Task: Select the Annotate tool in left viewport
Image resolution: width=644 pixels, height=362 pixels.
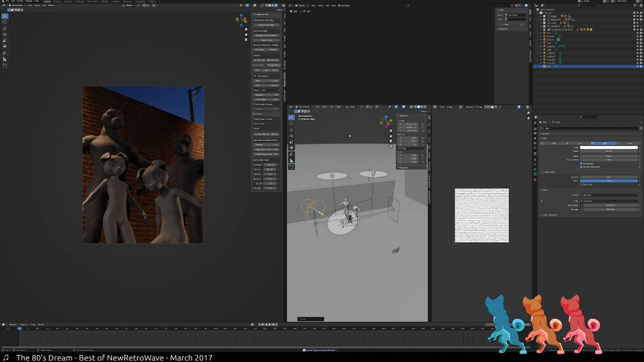Action: click(x=5, y=53)
